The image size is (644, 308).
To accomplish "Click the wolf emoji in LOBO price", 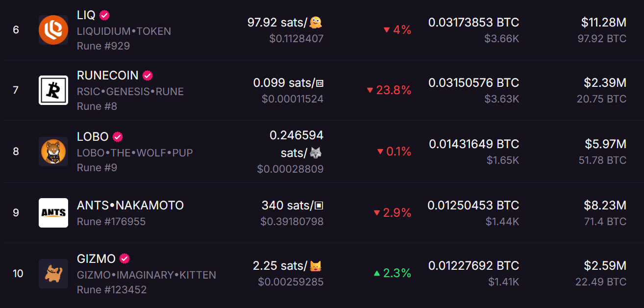I will pyautogui.click(x=316, y=153).
